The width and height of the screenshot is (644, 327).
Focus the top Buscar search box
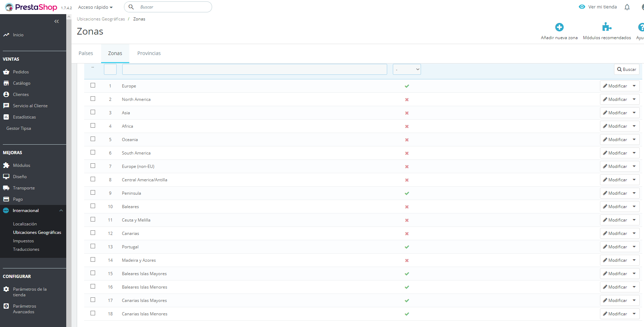pos(168,7)
